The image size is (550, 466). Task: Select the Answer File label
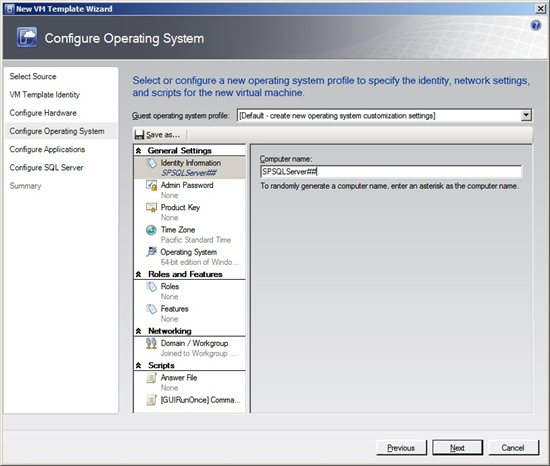click(x=179, y=378)
